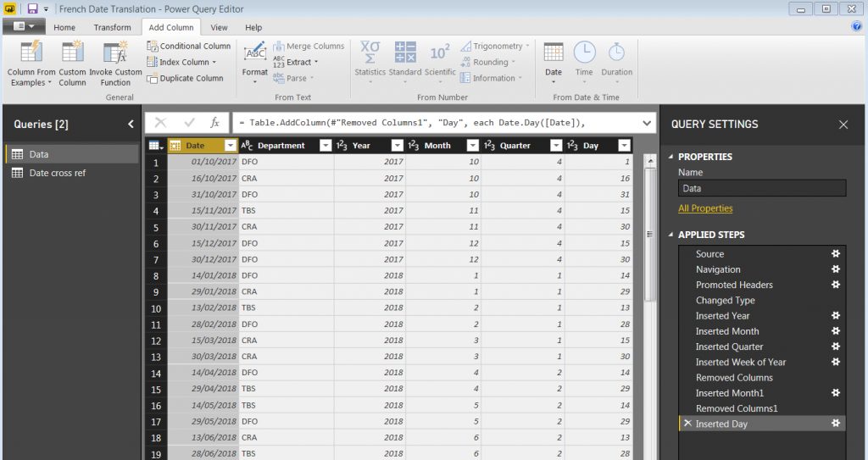Open the Statistics icon in From Number
Viewport: 868px width, 460px height.
[x=370, y=53]
